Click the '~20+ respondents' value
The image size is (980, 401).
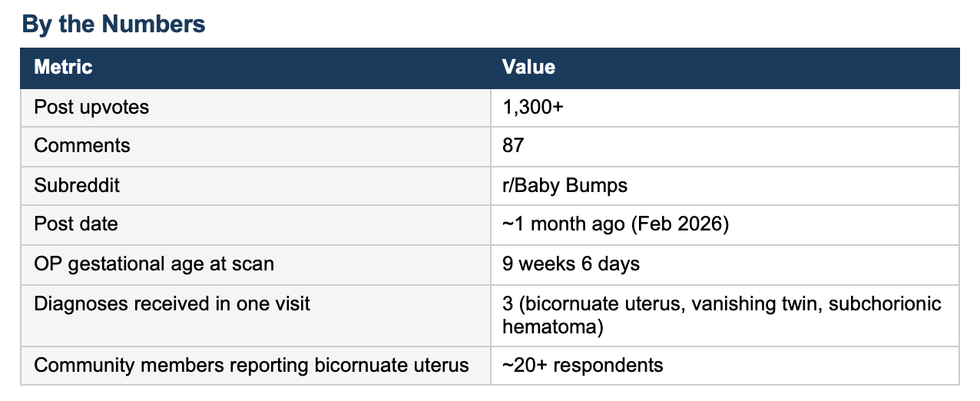click(x=725, y=365)
